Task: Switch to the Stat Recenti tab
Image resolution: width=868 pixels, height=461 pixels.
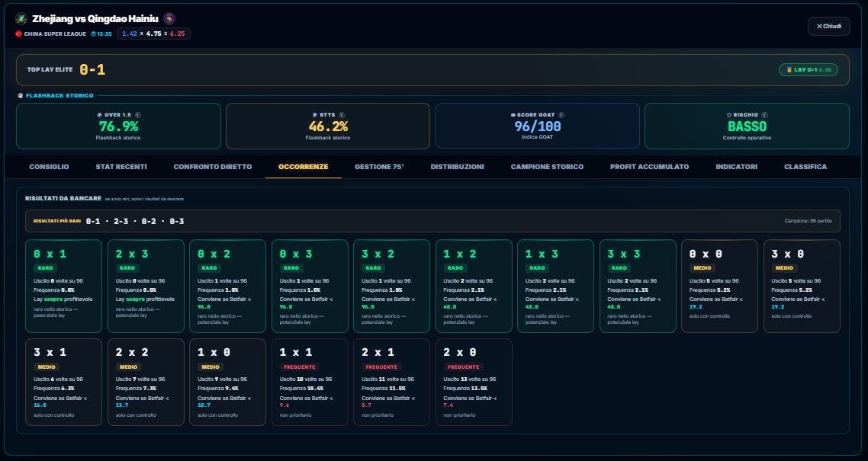Action: tap(121, 166)
